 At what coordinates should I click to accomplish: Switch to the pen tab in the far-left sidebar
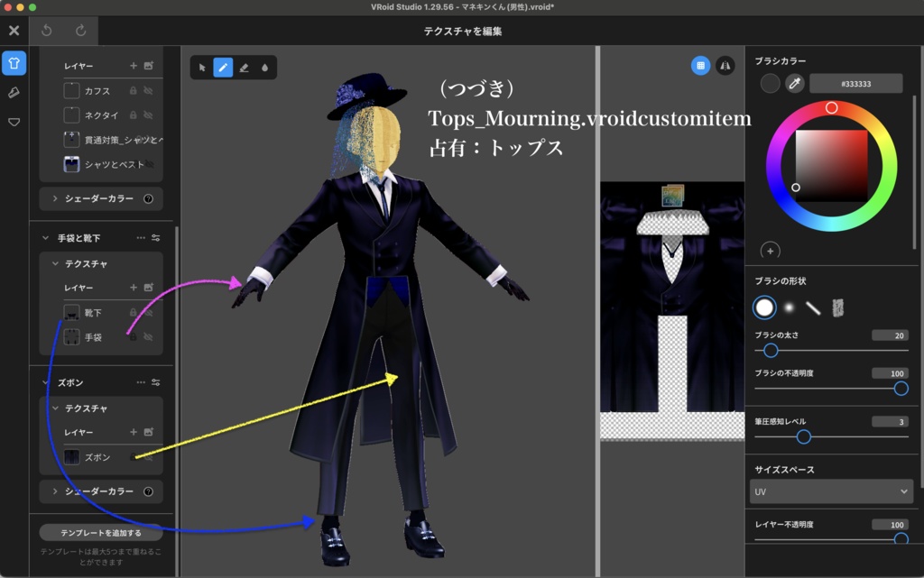pos(14,91)
